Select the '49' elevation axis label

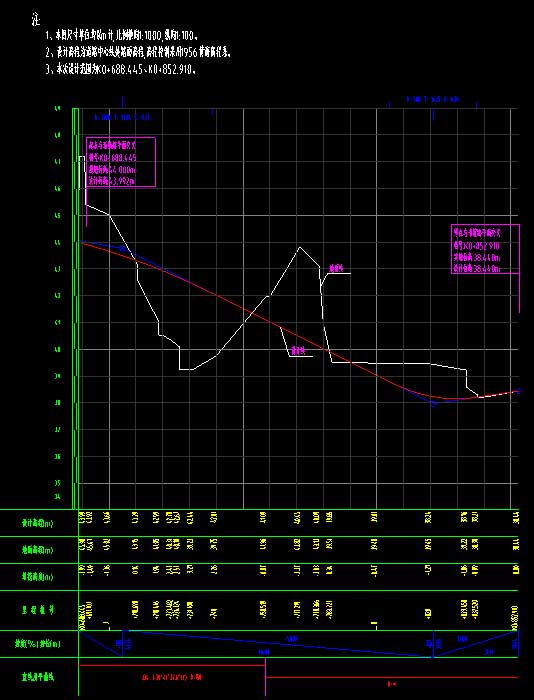click(x=57, y=108)
